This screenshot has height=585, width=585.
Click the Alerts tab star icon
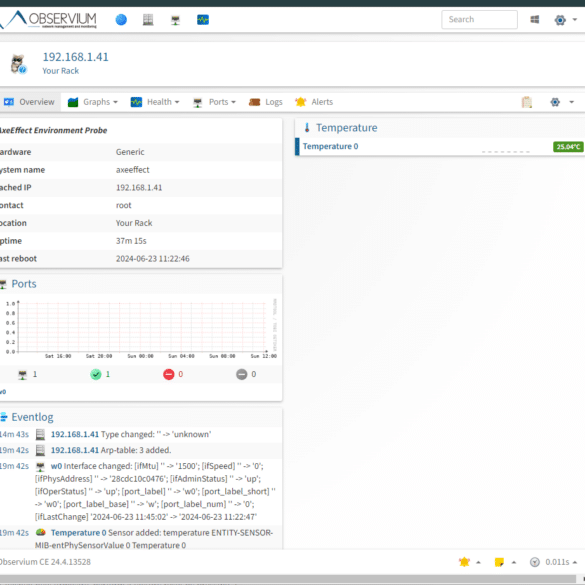point(300,102)
